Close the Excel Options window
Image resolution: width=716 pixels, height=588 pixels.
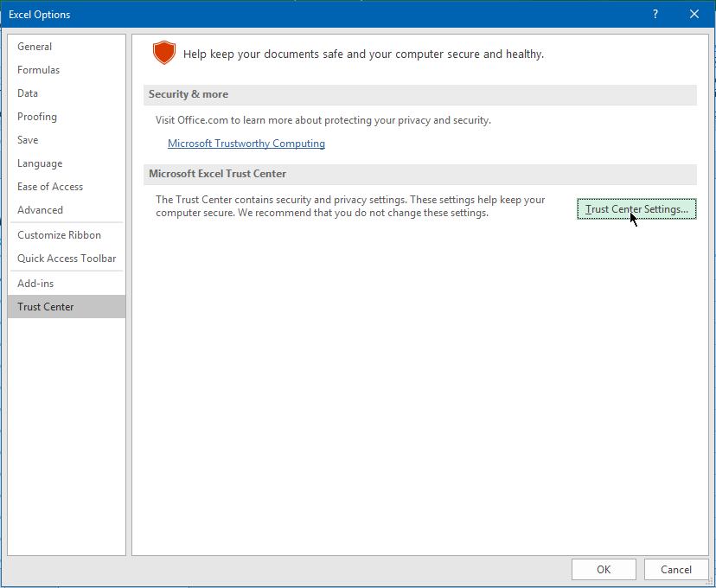(694, 14)
